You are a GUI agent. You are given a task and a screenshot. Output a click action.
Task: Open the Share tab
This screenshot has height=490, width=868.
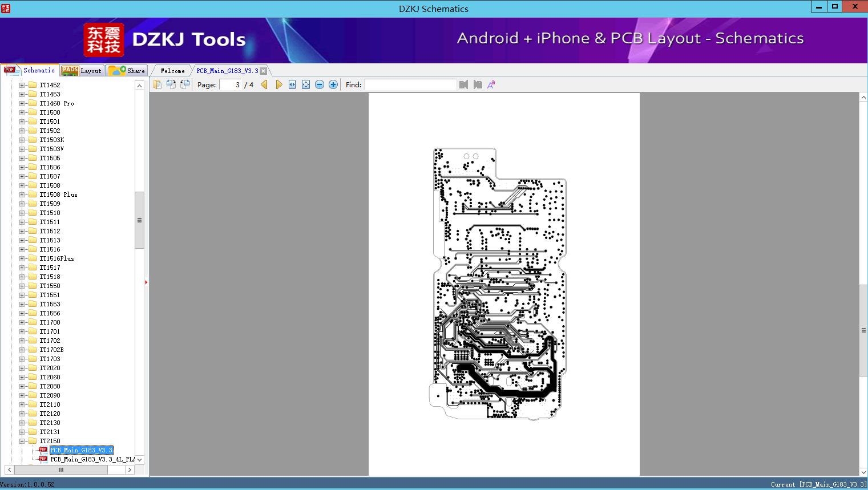tap(128, 71)
